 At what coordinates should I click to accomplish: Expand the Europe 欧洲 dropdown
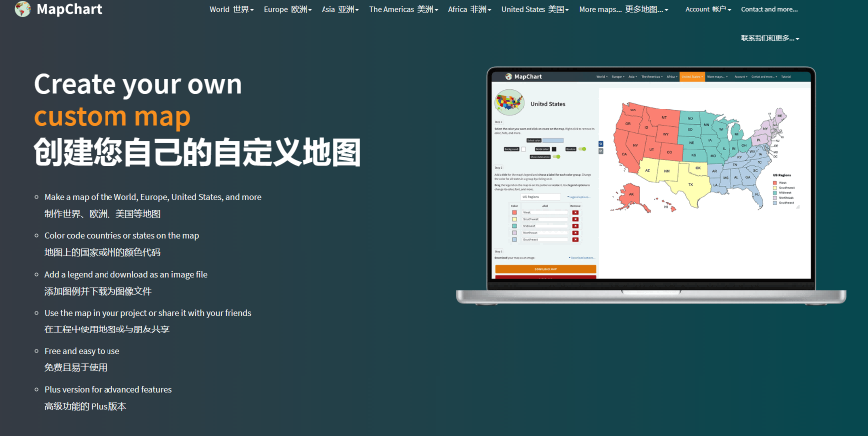[288, 9]
